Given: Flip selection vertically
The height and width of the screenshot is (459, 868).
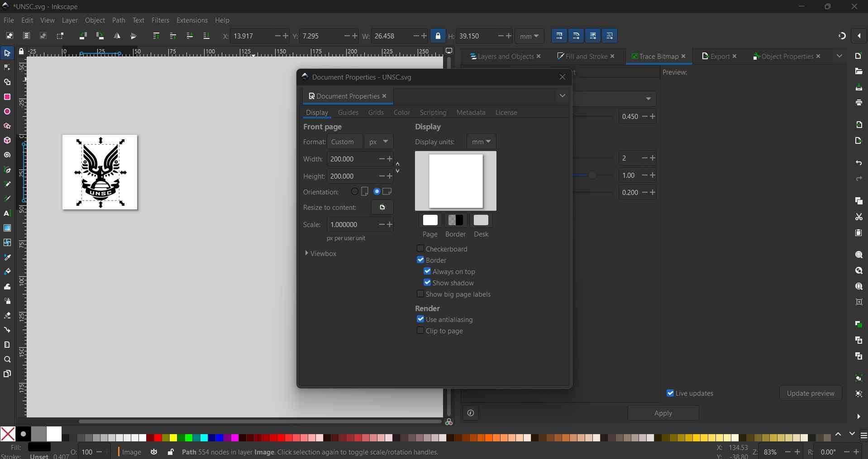Looking at the screenshot, I should pos(134,36).
